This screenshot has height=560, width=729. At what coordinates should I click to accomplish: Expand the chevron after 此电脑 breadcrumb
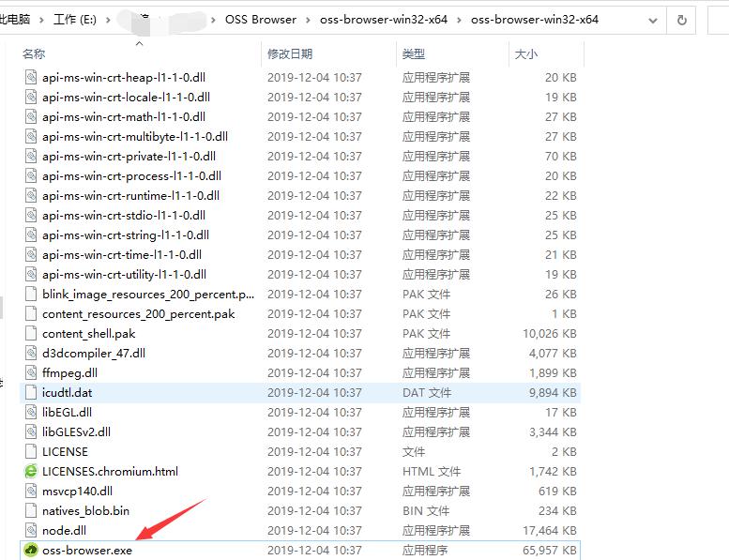41,20
